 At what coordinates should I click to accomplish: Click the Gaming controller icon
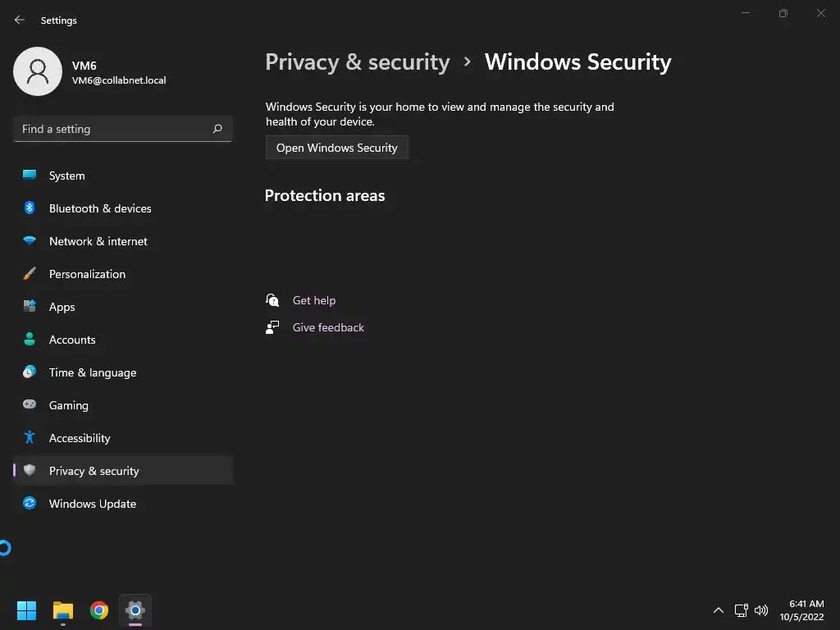click(30, 405)
